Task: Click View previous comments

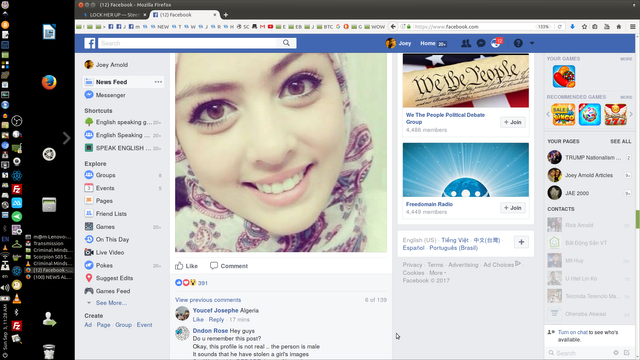Action: click(208, 300)
